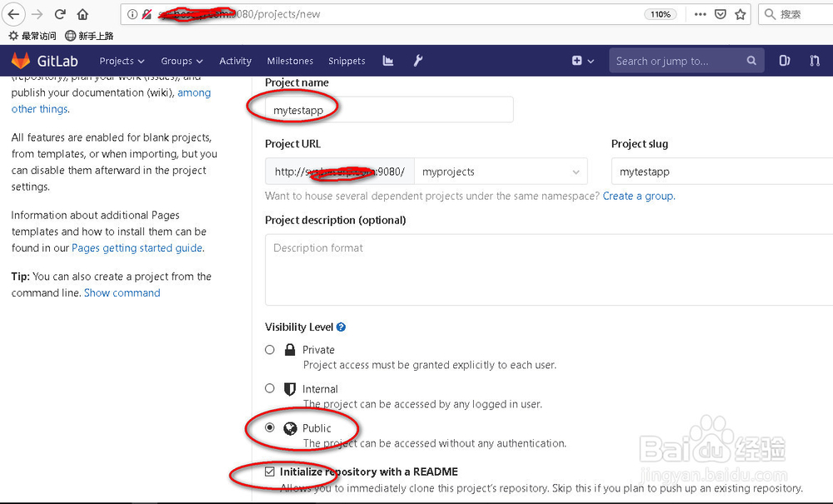Image resolution: width=833 pixels, height=504 pixels.
Task: Click the GitLab fox logo
Action: pos(21,60)
